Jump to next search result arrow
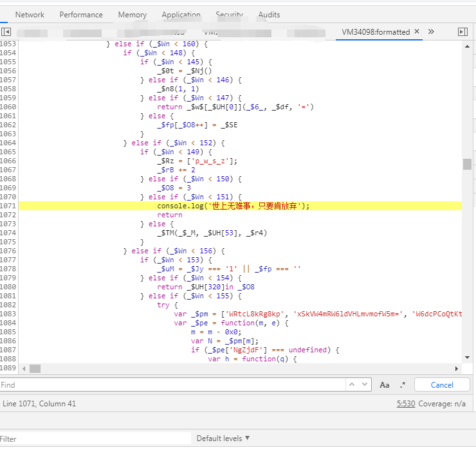Image resolution: width=476 pixels, height=452 pixels. click(x=365, y=384)
